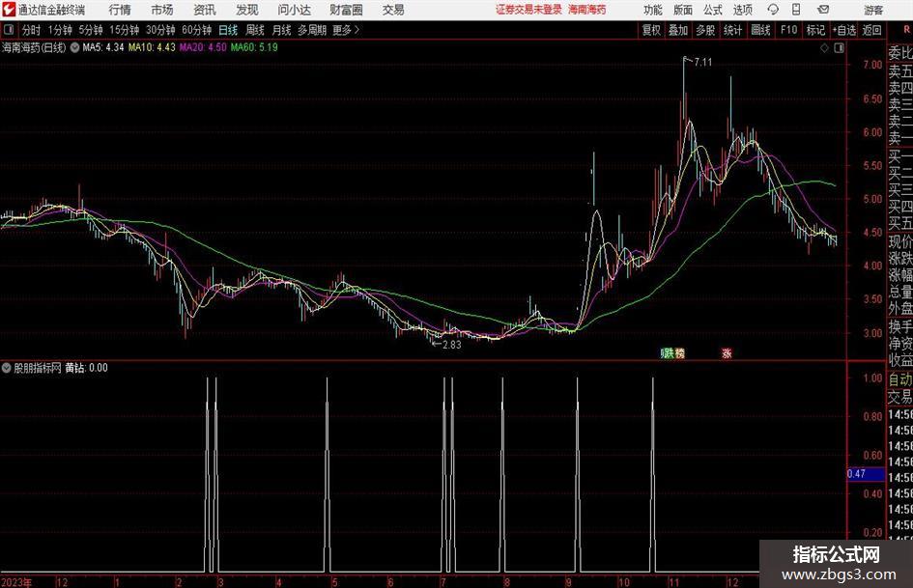Click the +自选 add to watchlist button
Viewport: 913px width, 588px height.
(844, 30)
